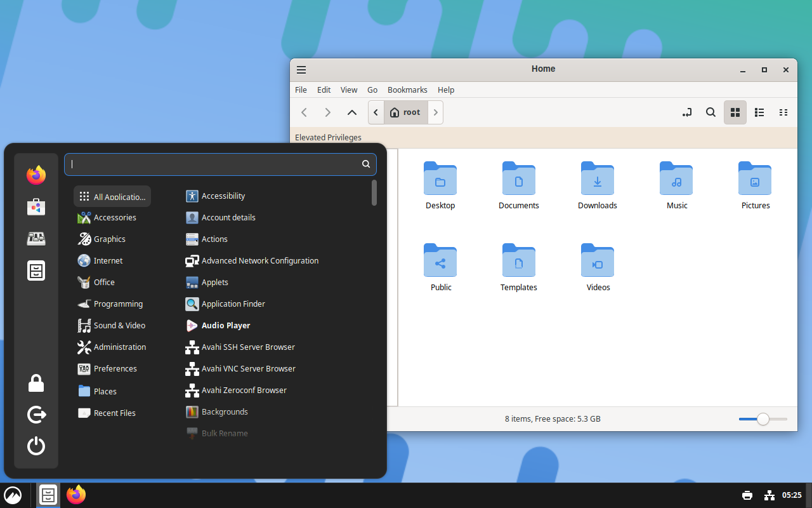Open Avahi SSH Server Browser
The image size is (812, 508).
coord(275,347)
